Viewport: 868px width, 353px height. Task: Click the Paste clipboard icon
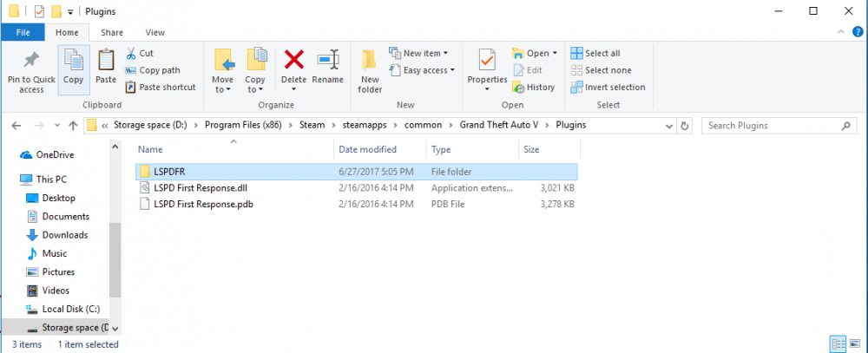[106, 60]
